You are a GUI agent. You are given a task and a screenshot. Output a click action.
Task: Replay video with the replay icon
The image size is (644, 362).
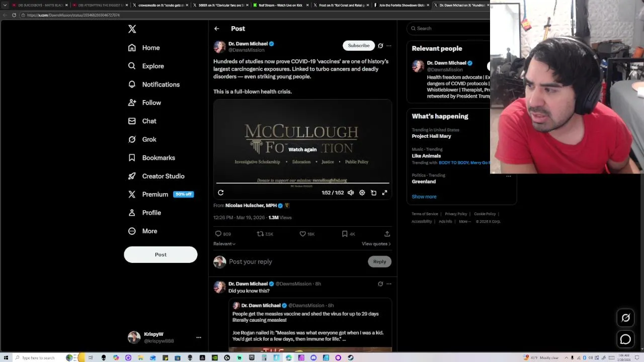[220, 193]
